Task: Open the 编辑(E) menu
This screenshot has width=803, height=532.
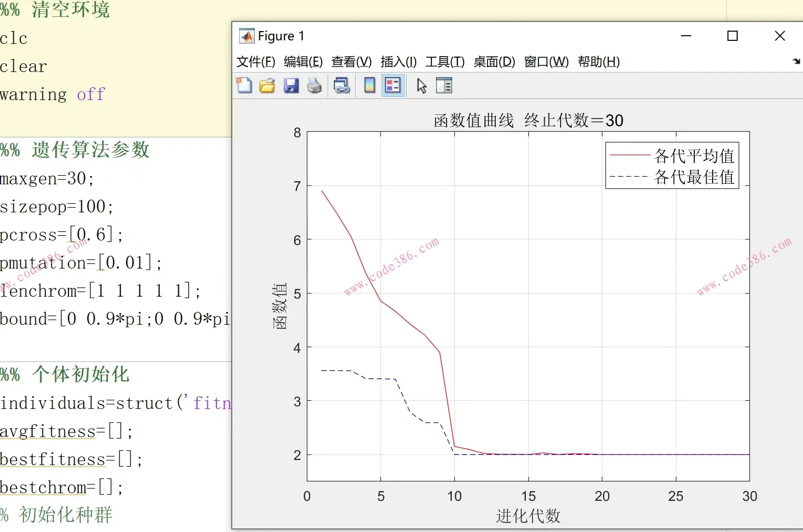Action: [303, 62]
